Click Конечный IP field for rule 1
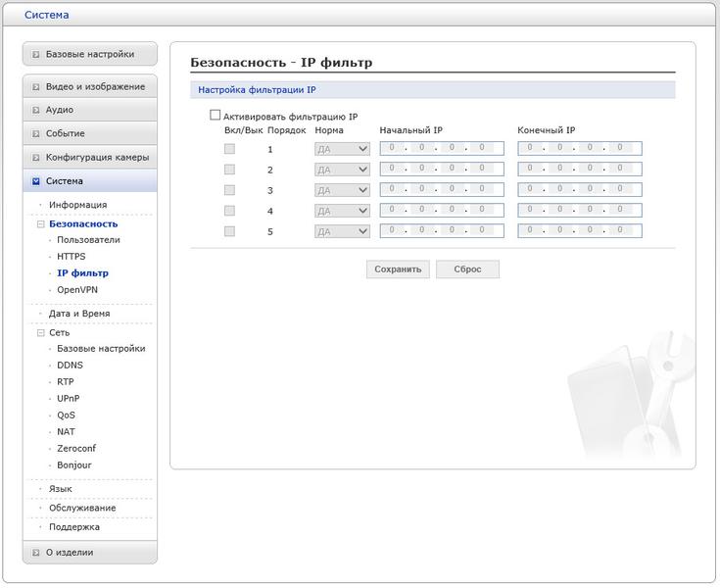Screen dimensions: 720x588 coord(580,148)
